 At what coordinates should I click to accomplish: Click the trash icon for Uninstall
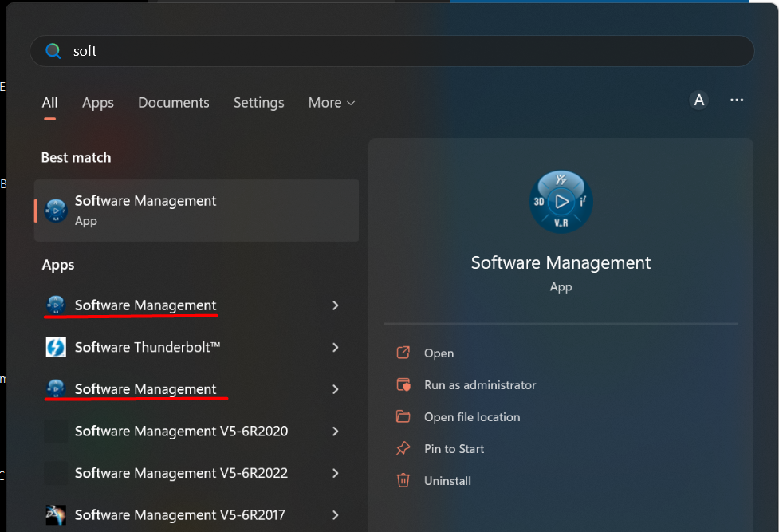[x=403, y=481]
